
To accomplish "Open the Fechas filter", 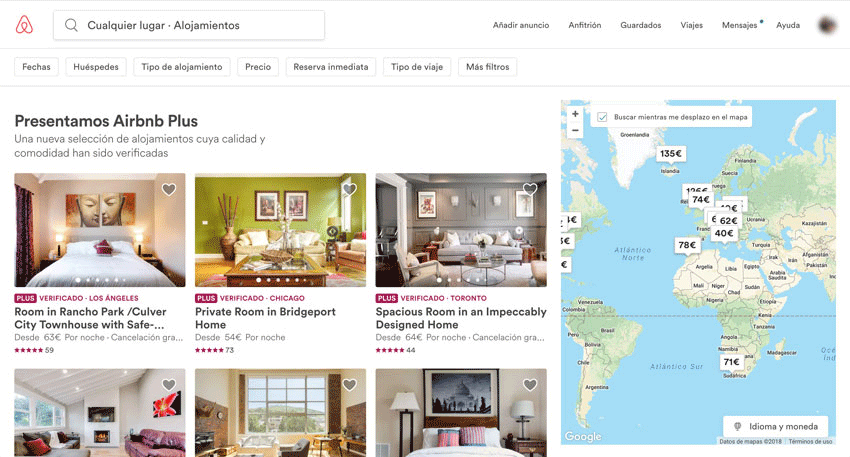I will [36, 67].
